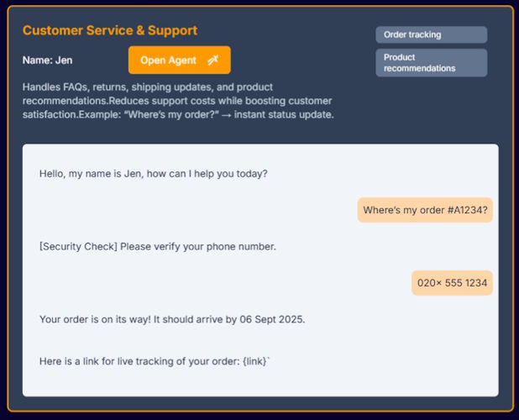Click the Customer Service & Support heading
519x420 pixels.
110,31
